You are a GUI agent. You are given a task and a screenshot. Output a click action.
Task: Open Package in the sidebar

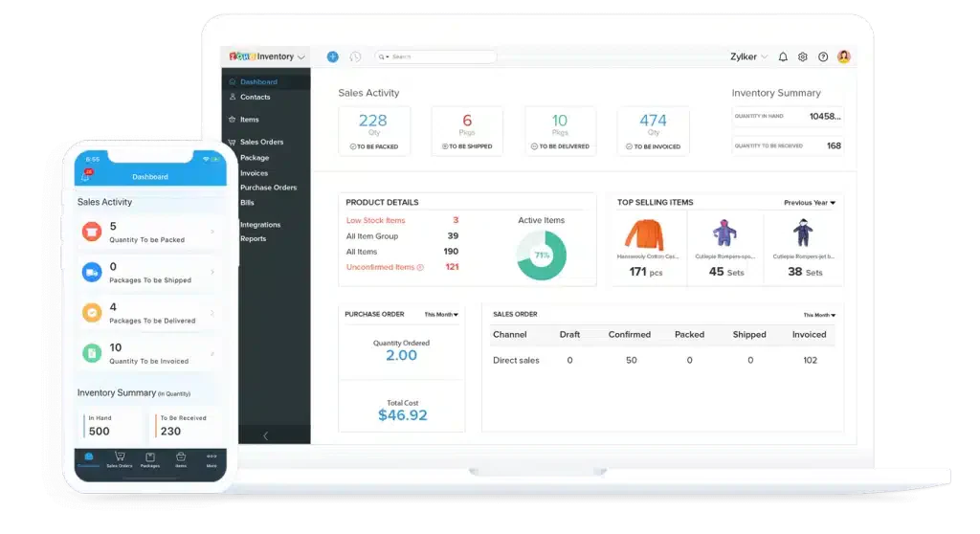click(255, 158)
